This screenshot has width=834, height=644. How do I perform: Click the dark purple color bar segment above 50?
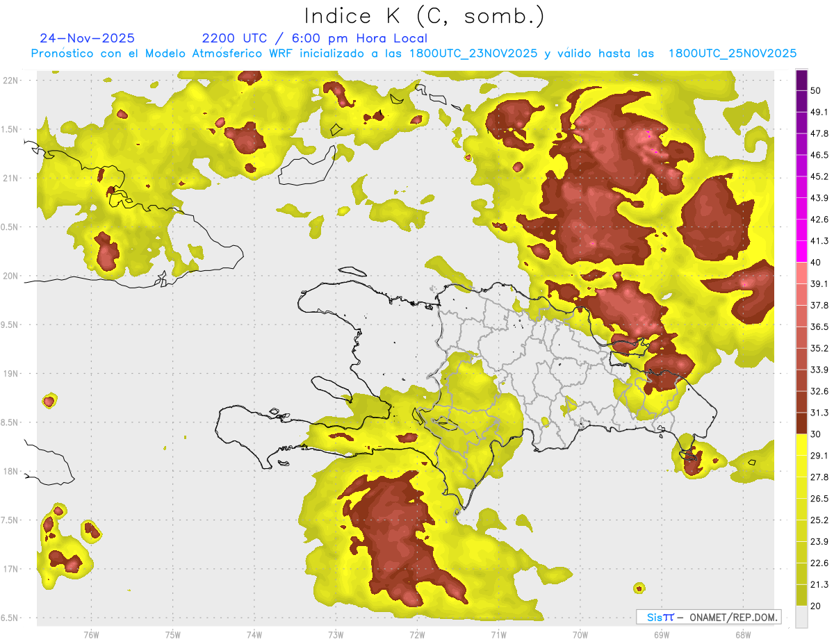(801, 80)
